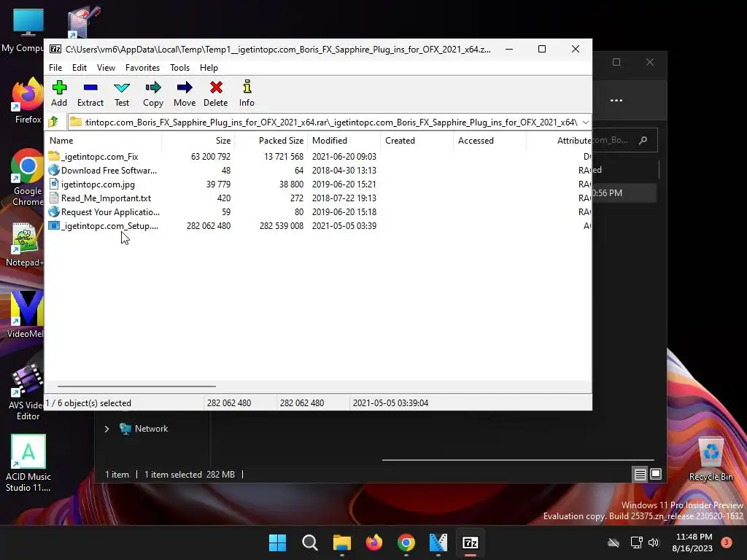Open the VideoMeld desktop shortcut
The image size is (747, 560).
point(26,314)
